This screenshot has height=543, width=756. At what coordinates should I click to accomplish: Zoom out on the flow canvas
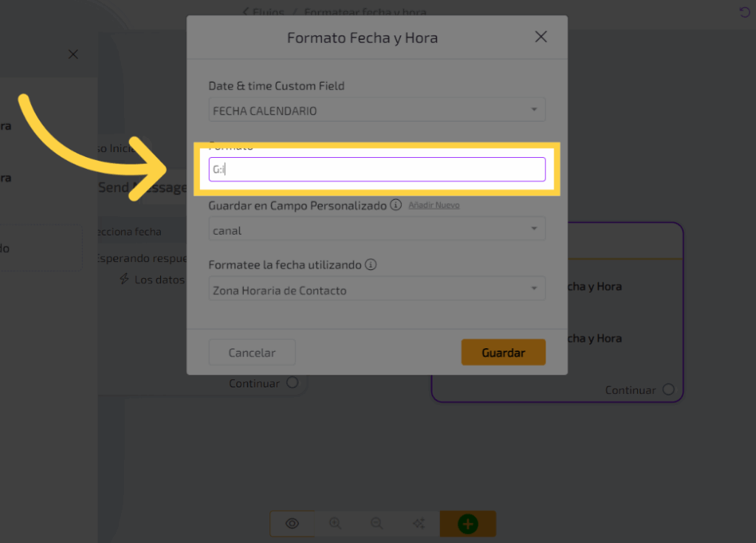pyautogui.click(x=377, y=524)
